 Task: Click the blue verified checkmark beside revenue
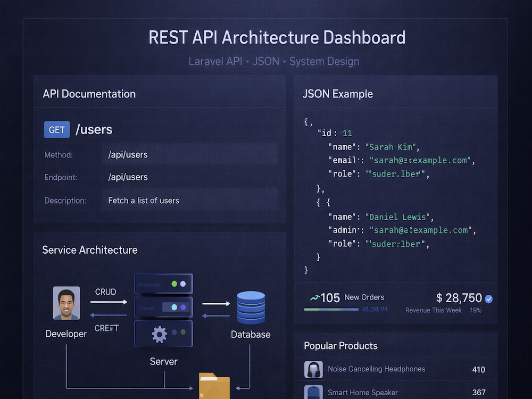pyautogui.click(x=489, y=299)
